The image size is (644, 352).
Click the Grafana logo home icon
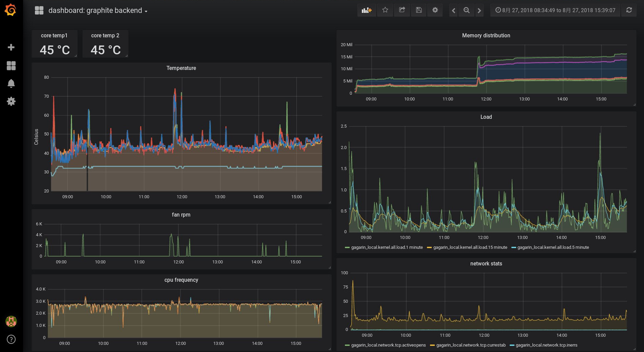11,10
